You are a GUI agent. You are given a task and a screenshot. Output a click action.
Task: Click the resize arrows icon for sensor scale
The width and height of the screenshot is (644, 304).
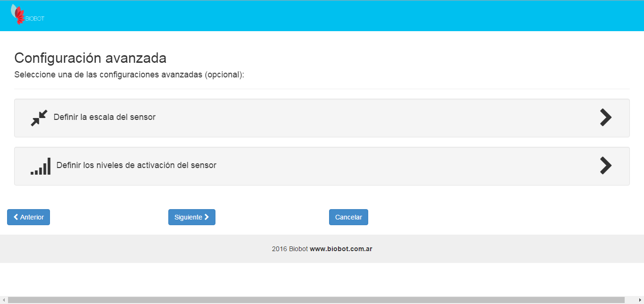click(39, 118)
